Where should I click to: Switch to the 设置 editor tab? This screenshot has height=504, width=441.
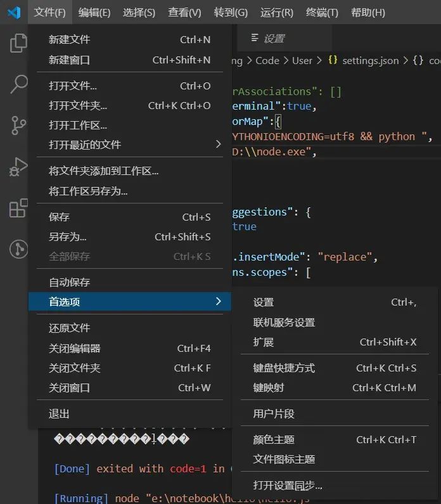point(284,38)
